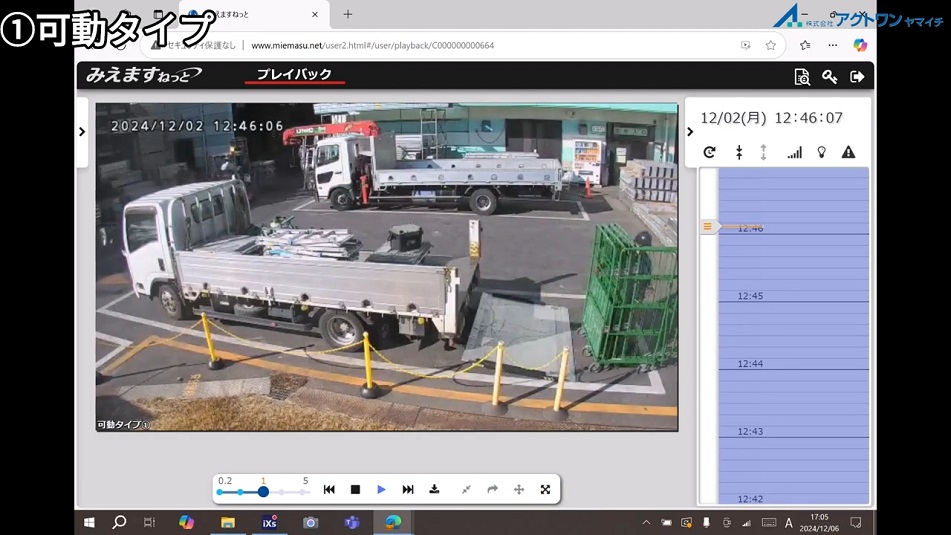951x535 pixels.
Task: Click the camera video playback image
Action: [387, 267]
